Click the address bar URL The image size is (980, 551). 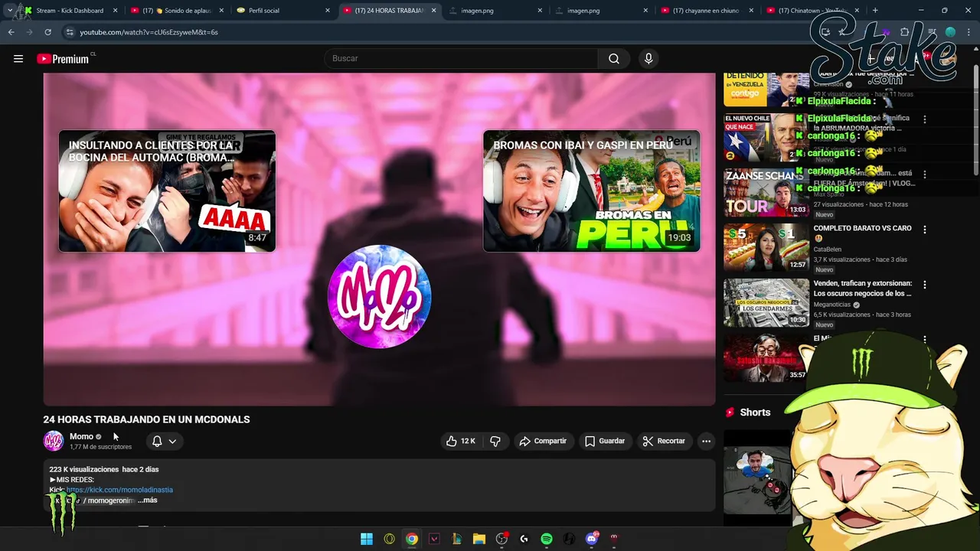pos(149,32)
